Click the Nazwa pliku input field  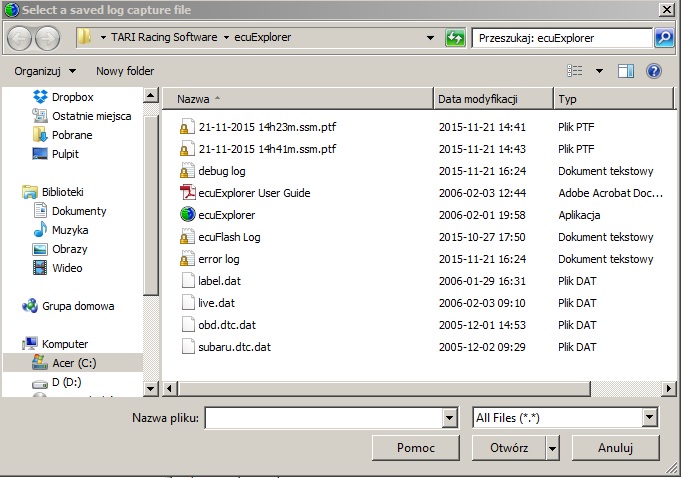pyautogui.click(x=322, y=418)
